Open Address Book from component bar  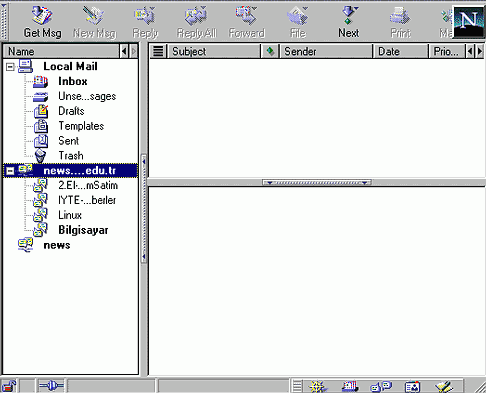(x=412, y=386)
